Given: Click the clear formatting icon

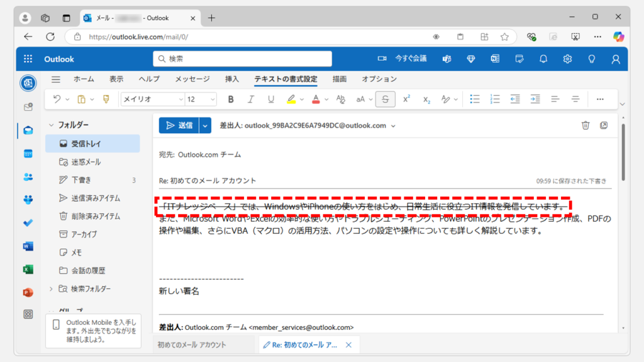Looking at the screenshot, I should coord(340,99).
